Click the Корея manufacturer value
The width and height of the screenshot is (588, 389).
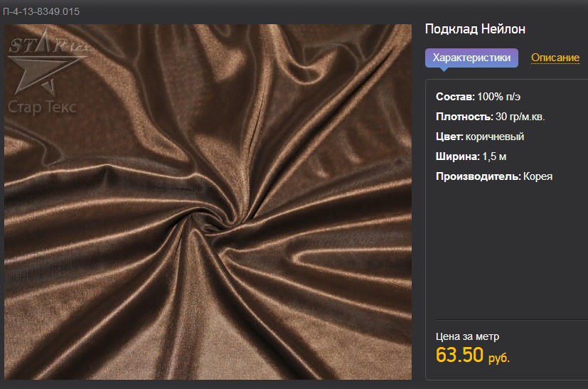point(538,176)
